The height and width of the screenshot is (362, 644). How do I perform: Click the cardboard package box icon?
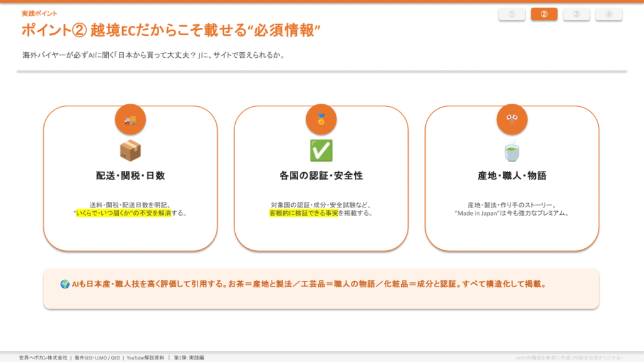tap(130, 151)
